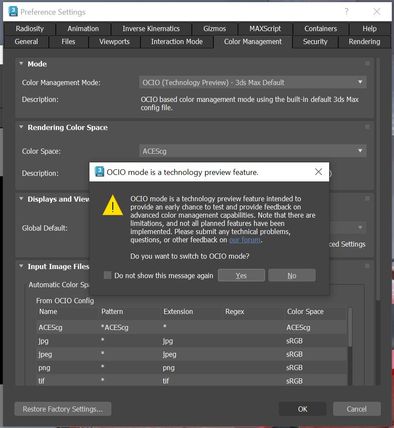Screen dimensions: 394x428
Task: Select the png row name cell
Action: tap(44, 368)
